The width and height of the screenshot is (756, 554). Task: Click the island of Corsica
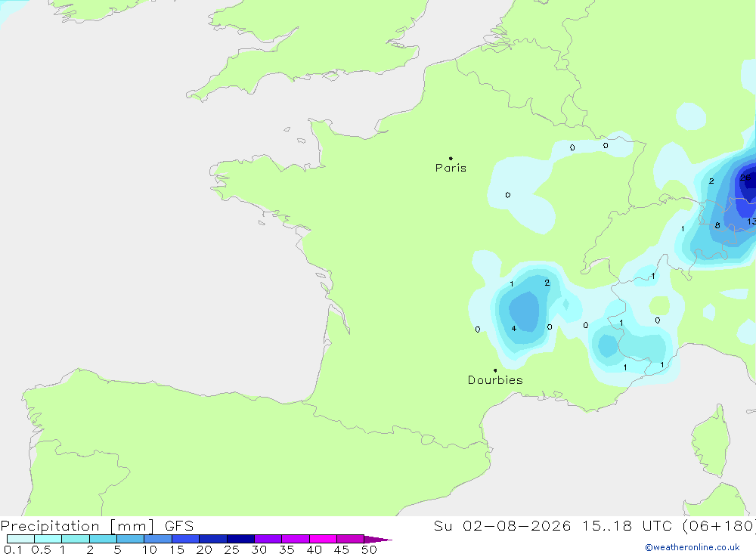coord(711,441)
